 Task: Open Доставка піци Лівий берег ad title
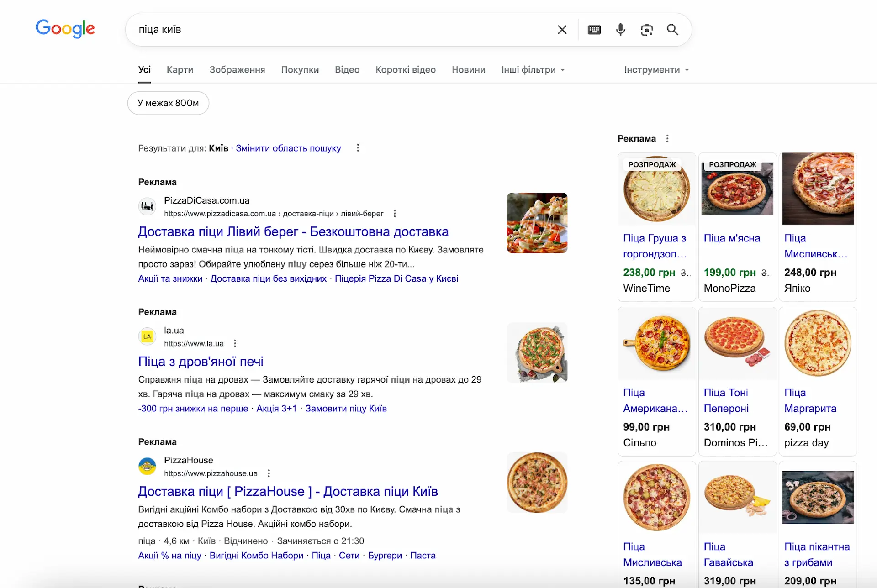[293, 232]
